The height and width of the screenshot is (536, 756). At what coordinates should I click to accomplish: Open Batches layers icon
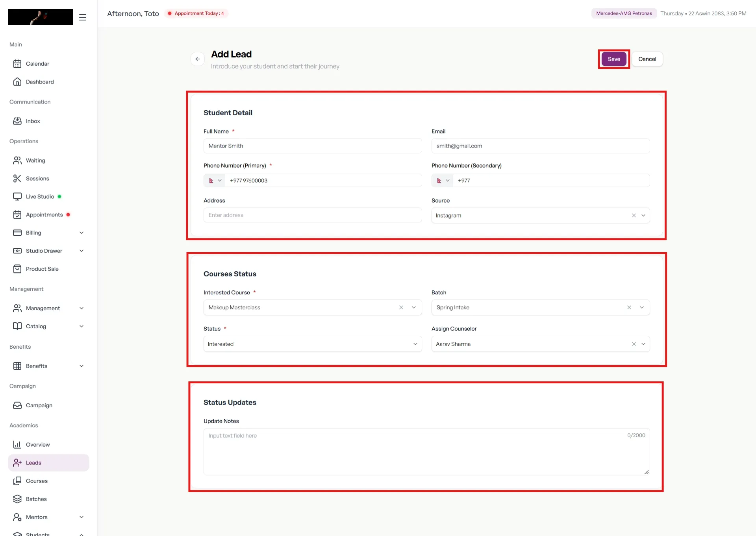17,499
